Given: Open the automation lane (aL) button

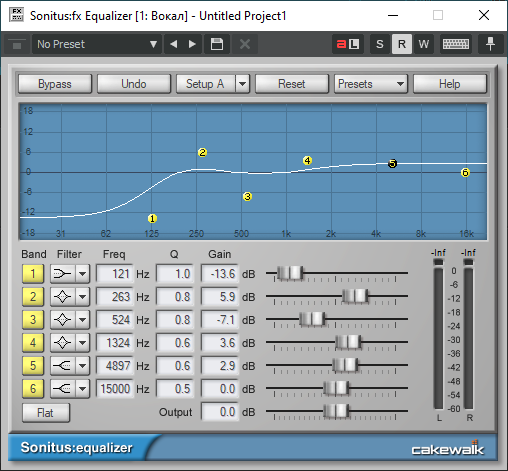Looking at the screenshot, I should 347,44.
